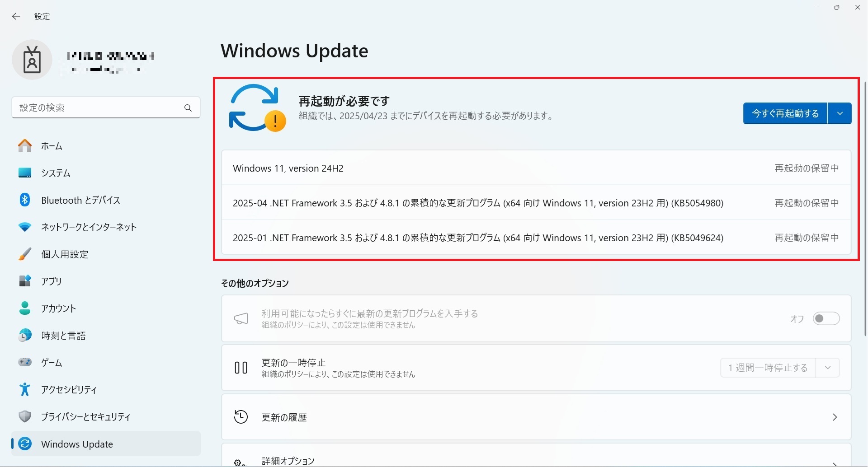Screen dimensions: 868x467
Task: Click the アカウント person icon
Action: pos(25,308)
